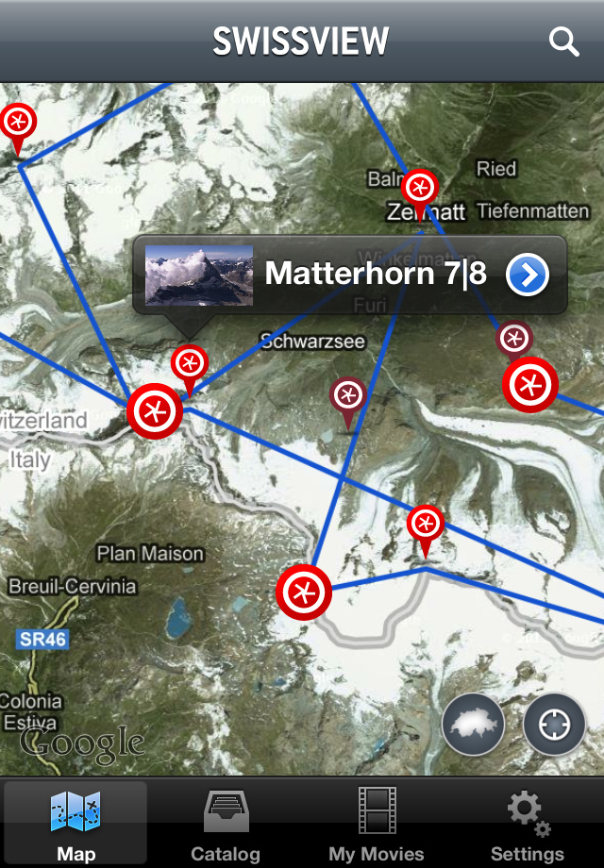The height and width of the screenshot is (868, 604).
Task: Open Matterhorn 7|8 details with blue chevron
Action: 527,275
